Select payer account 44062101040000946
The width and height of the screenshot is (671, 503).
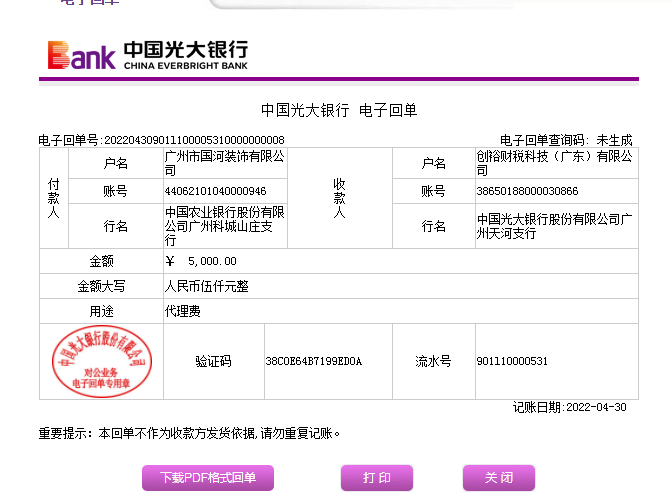pos(215,191)
